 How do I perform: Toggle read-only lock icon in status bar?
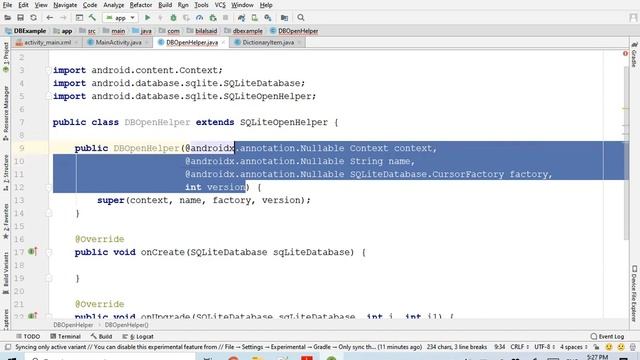[596, 347]
